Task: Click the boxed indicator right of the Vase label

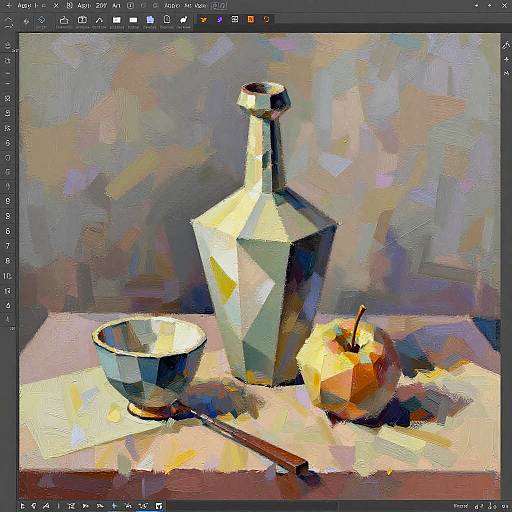Action: point(220,6)
